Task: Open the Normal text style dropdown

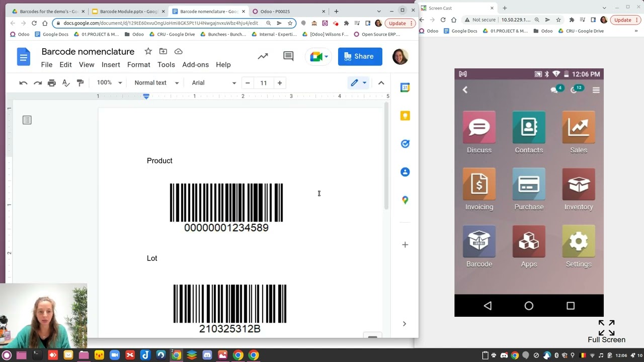Action: pyautogui.click(x=156, y=83)
